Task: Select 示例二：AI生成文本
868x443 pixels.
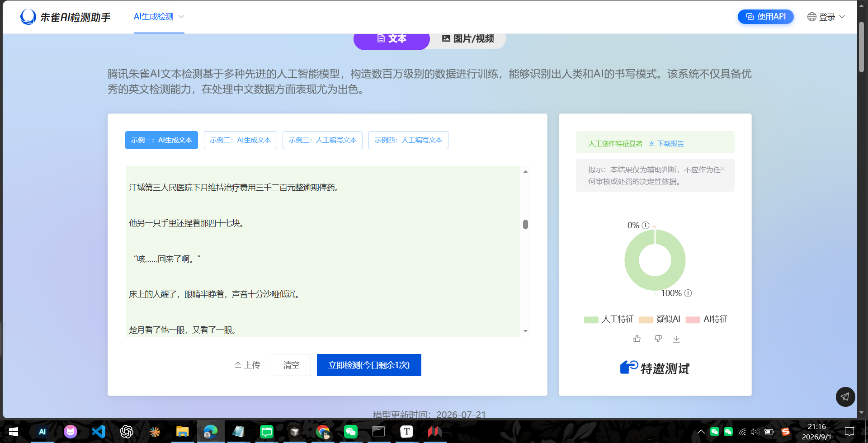Action: [240, 140]
